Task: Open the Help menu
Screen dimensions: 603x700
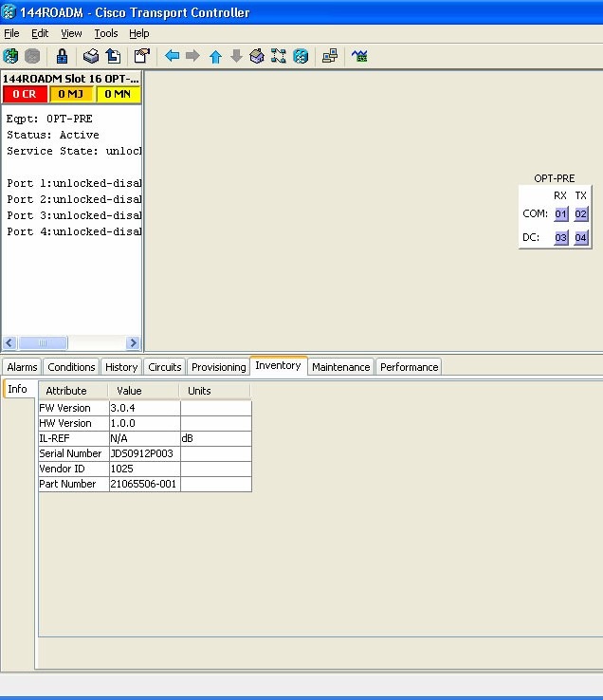Action: [x=138, y=33]
